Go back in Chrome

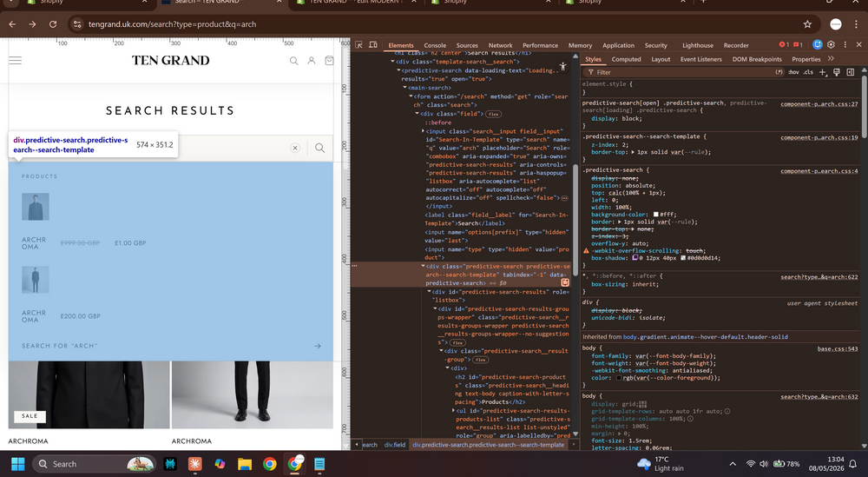pos(12,24)
